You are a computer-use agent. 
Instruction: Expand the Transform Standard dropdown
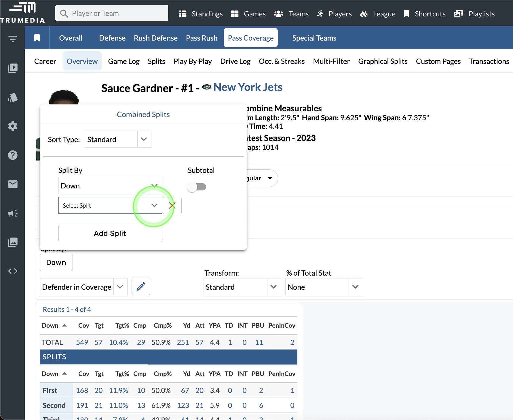click(x=273, y=287)
